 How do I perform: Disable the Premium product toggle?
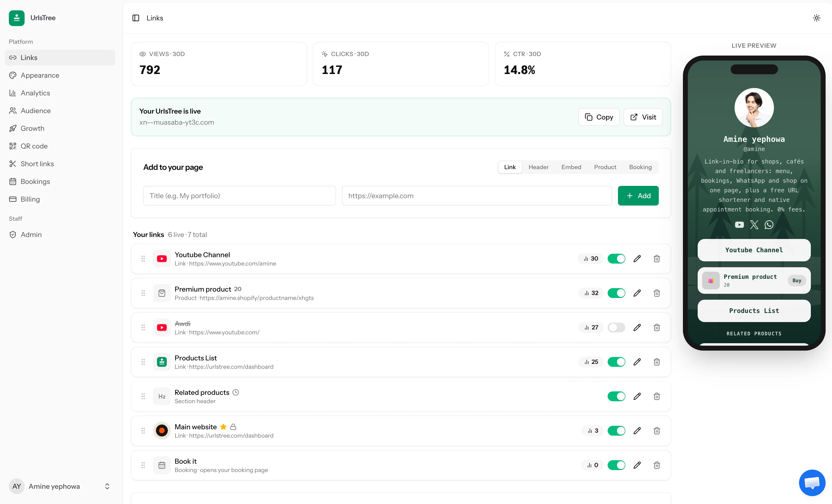(x=616, y=293)
